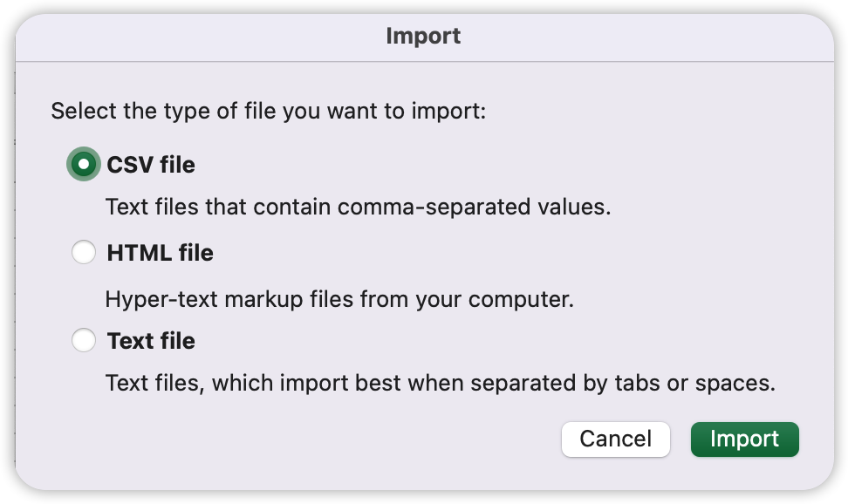
Task: Choose the HTML file radio button
Action: click(x=84, y=253)
